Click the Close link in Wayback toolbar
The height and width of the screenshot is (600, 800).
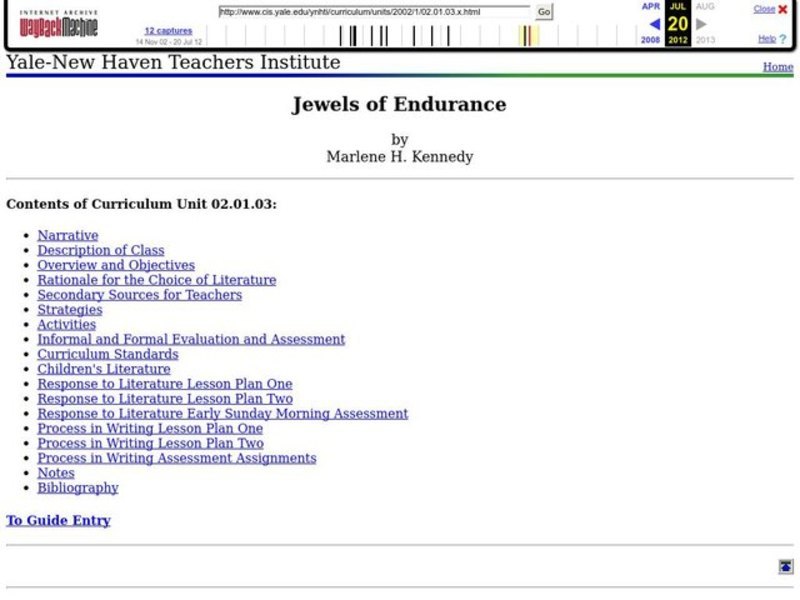(x=764, y=9)
